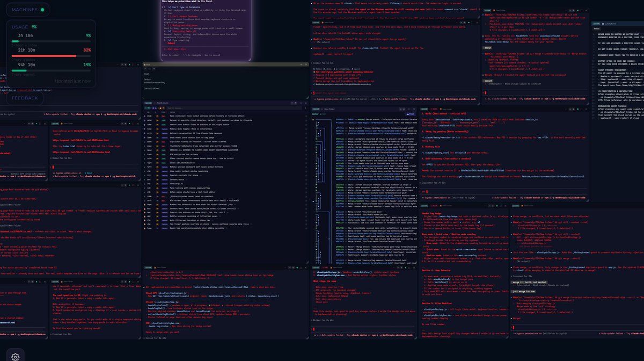Select the bug filter icon in Beads issues toolbar
Image resolution: width=644 pixels, height=361 pixels.
(x=153, y=108)
